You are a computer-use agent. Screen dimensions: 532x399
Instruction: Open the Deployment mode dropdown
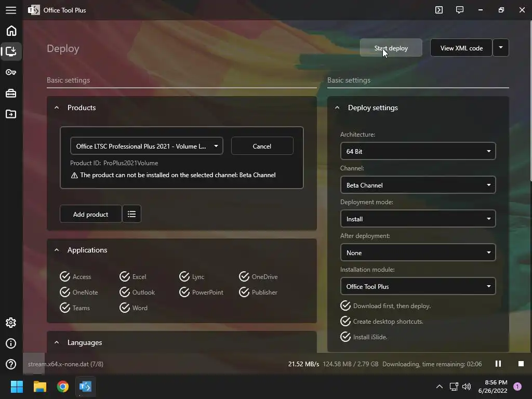pos(418,219)
